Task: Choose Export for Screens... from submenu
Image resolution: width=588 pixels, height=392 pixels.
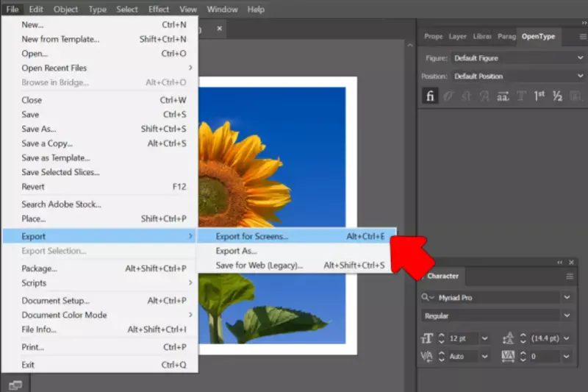Action: (296, 236)
